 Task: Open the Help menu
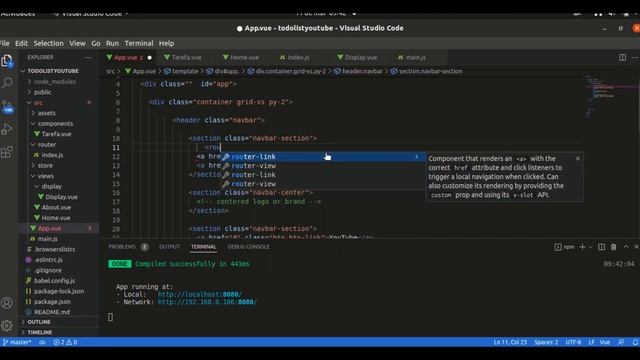pyautogui.click(x=166, y=43)
